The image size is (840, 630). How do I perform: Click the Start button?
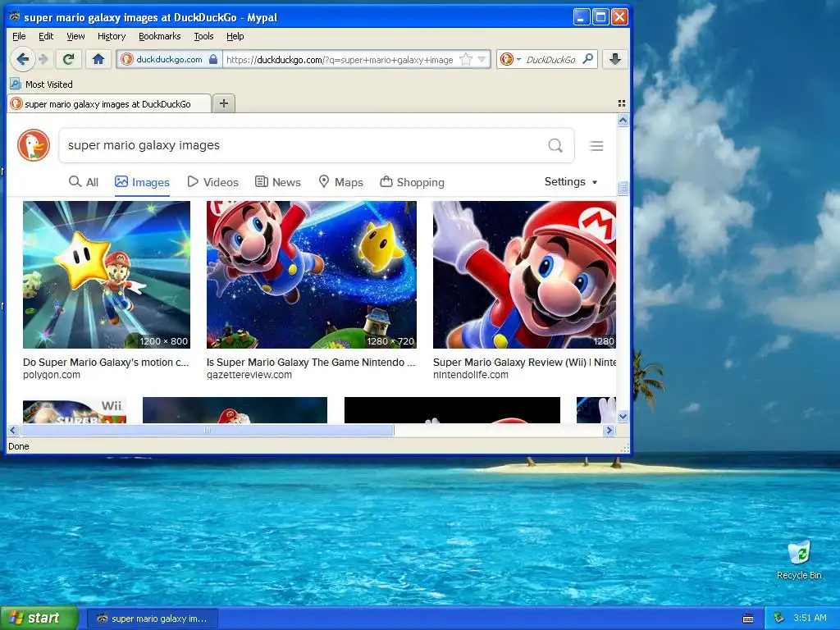point(39,619)
